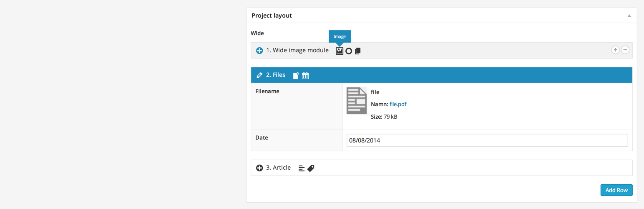The height and width of the screenshot is (209, 644).
Task: Expand Wide image module with blue plus
Action: click(259, 51)
